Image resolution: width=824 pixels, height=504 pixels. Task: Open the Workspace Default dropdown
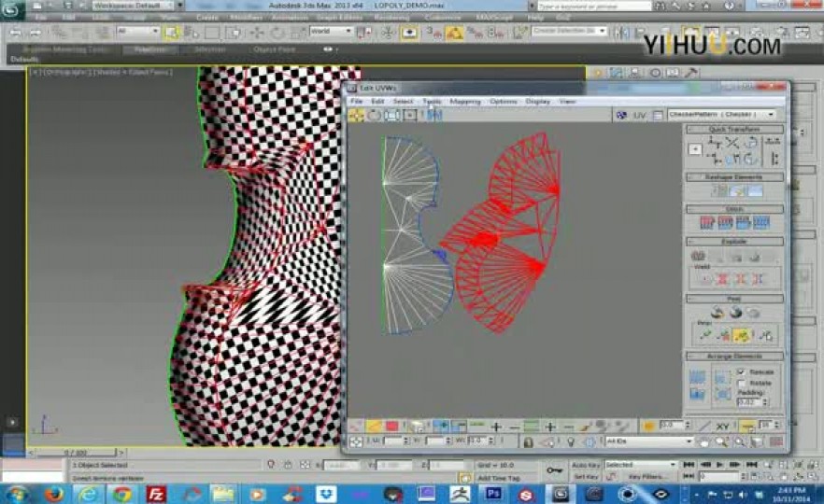coord(137,6)
